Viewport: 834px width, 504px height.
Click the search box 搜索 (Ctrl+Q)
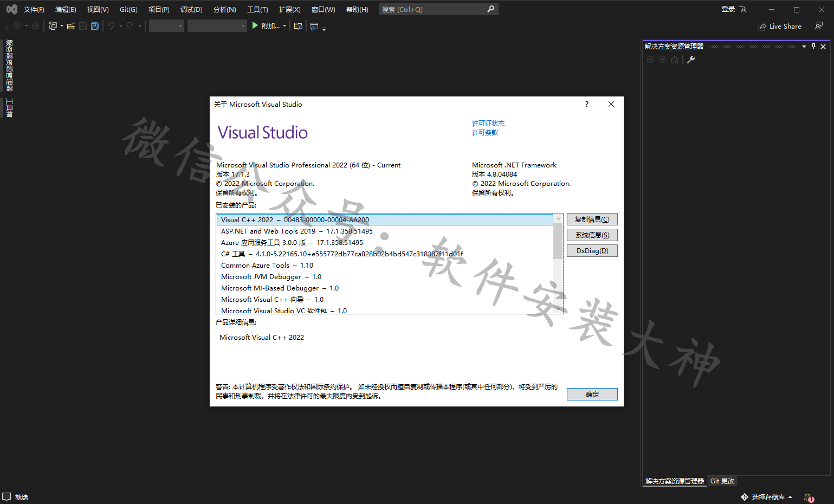click(438, 9)
